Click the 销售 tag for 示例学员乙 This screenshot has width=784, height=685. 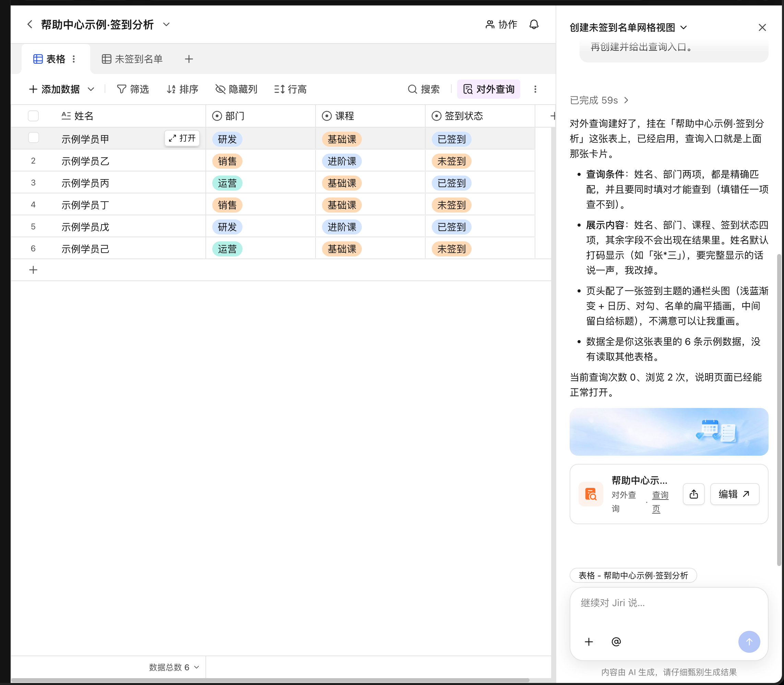pyautogui.click(x=227, y=161)
